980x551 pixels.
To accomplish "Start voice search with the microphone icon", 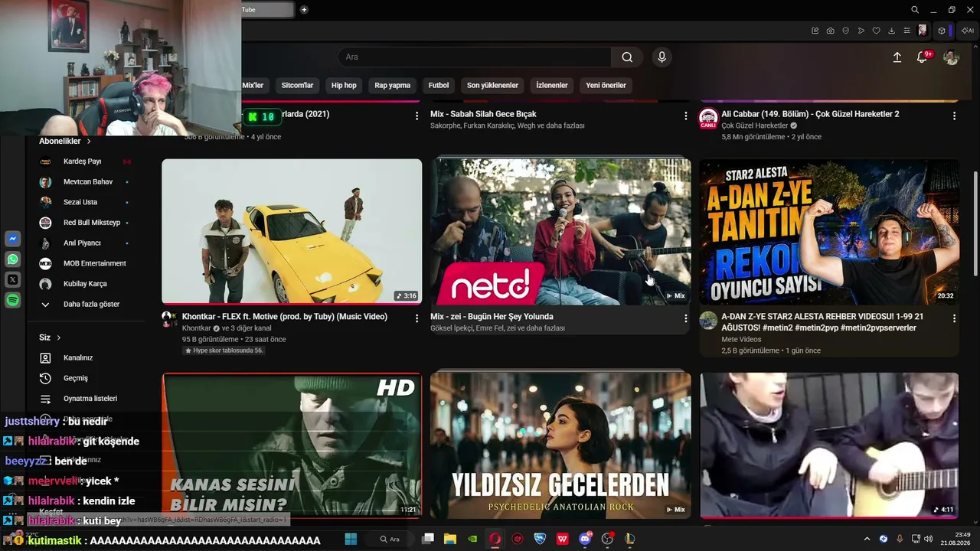I will pyautogui.click(x=662, y=57).
